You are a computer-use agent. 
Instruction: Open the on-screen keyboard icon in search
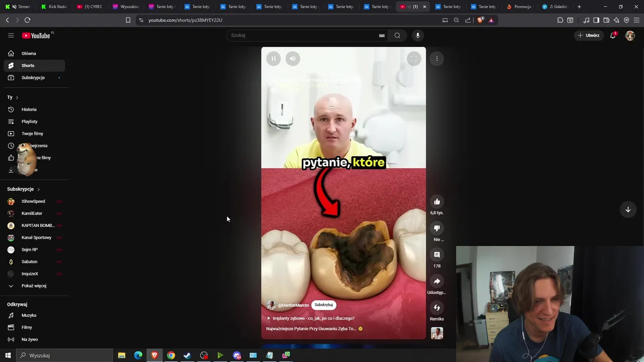click(x=382, y=35)
